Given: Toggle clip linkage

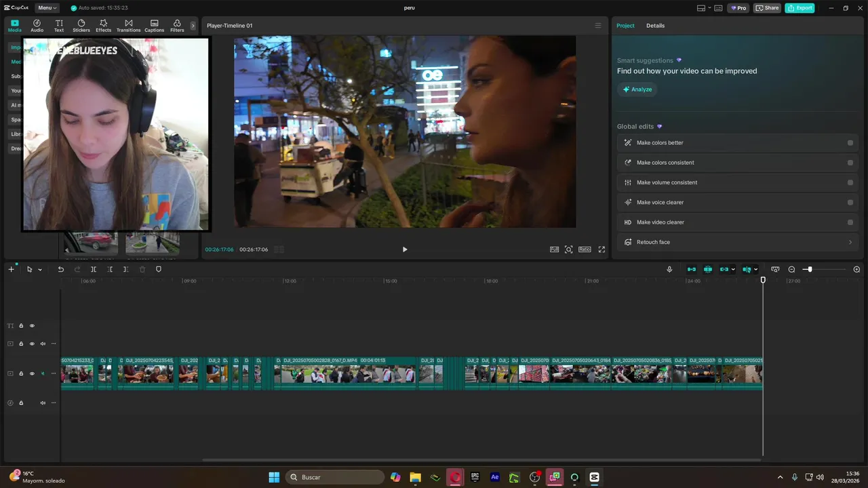Looking at the screenshot, I should pyautogui.click(x=724, y=269).
